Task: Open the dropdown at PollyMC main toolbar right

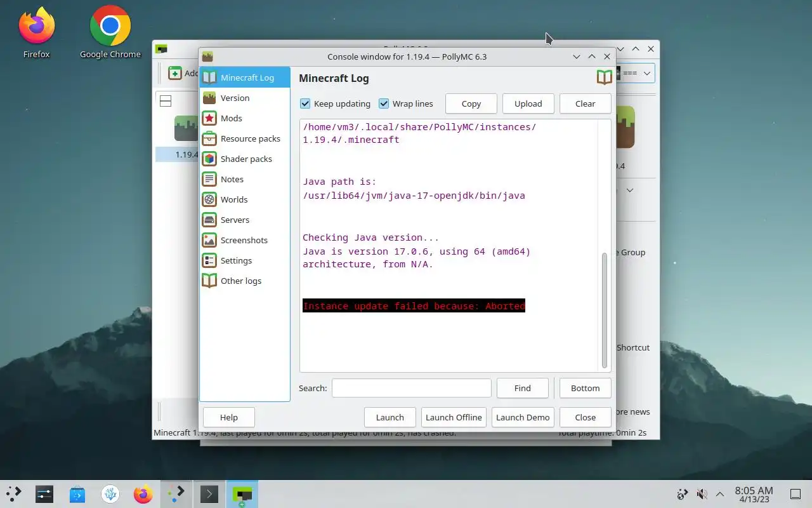Action: (x=647, y=73)
